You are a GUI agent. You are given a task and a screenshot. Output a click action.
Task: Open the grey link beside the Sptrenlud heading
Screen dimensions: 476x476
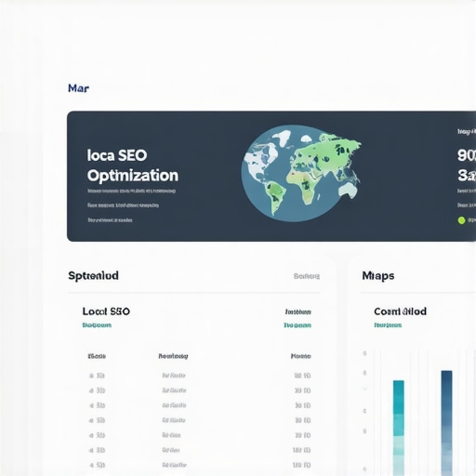(x=307, y=276)
